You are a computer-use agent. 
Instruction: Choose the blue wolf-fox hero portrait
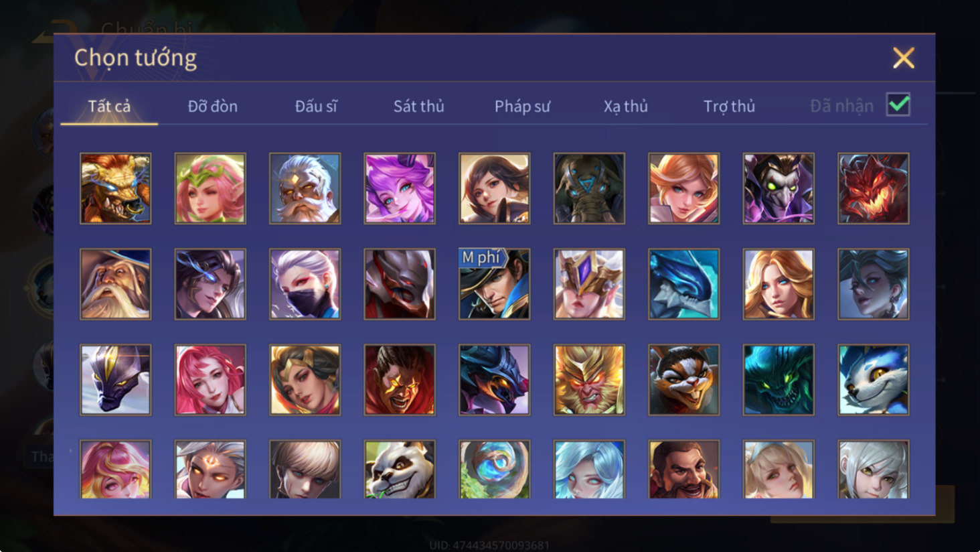coord(873,380)
